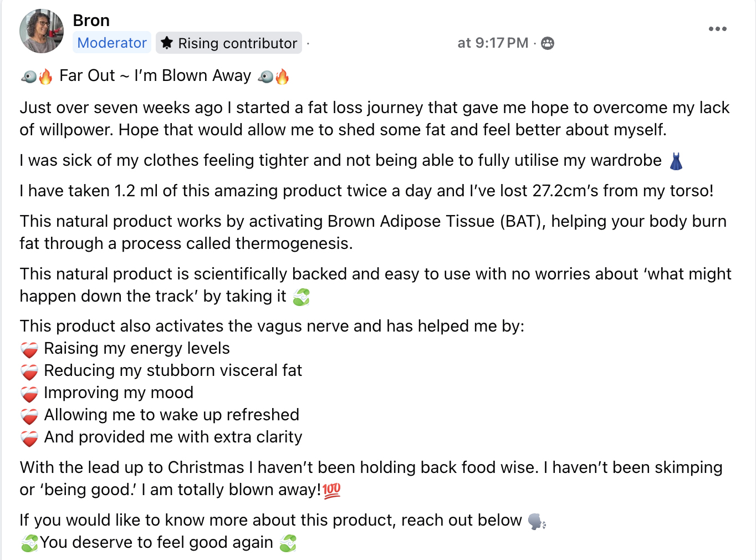The image size is (756, 560).
Task: Open the 9:17 PM timestamp link
Action: coord(493,43)
